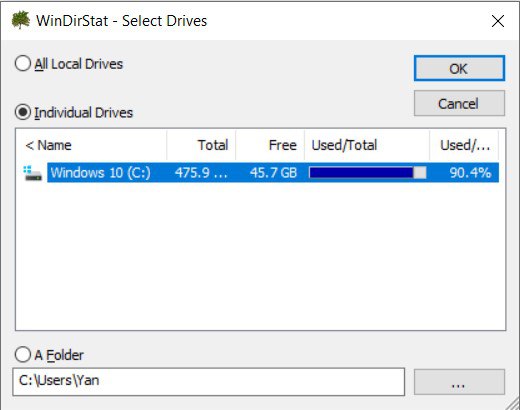Click the C: drive usage progress bar
The height and width of the screenshot is (410, 520).
point(368,173)
